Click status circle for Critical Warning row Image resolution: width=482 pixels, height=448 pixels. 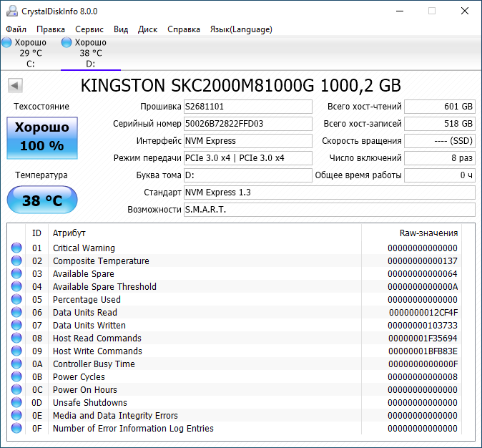click(x=16, y=248)
